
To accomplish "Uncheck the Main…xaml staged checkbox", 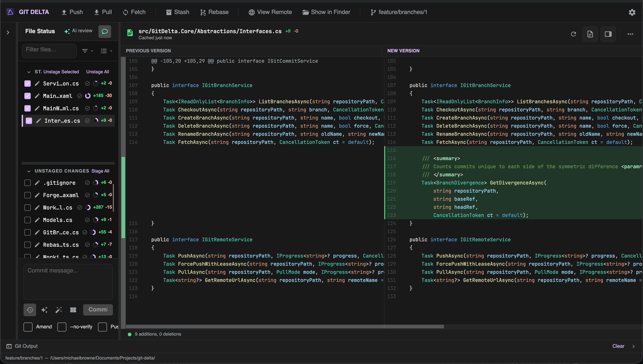I will (28, 96).
